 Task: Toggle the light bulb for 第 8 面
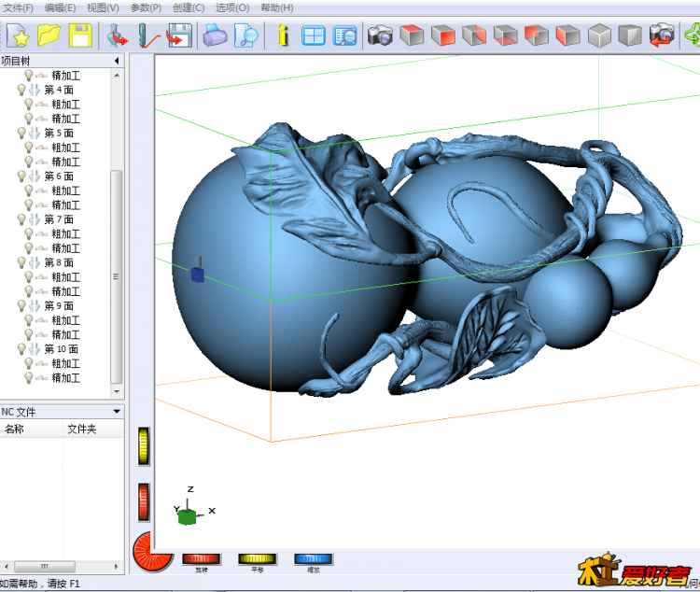[21, 262]
